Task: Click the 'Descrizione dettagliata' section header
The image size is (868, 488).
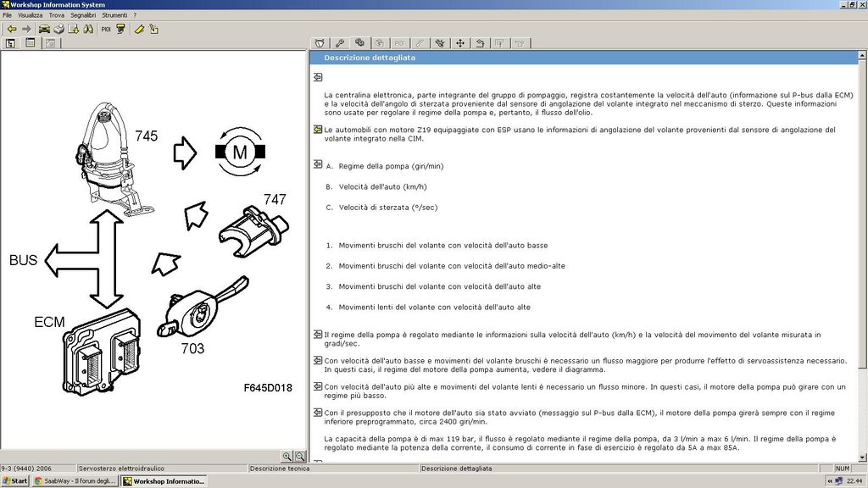Action: click(370, 58)
